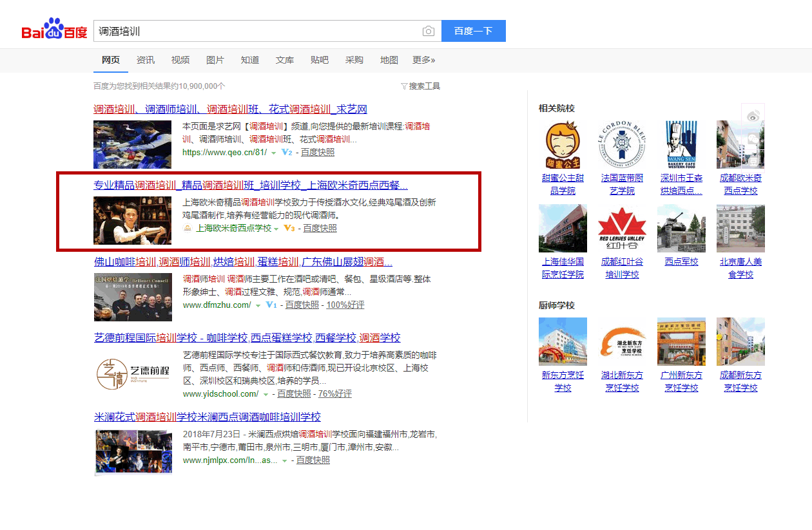The image size is (812, 530).
Task: Switch to the 采购 tab
Action: point(354,60)
